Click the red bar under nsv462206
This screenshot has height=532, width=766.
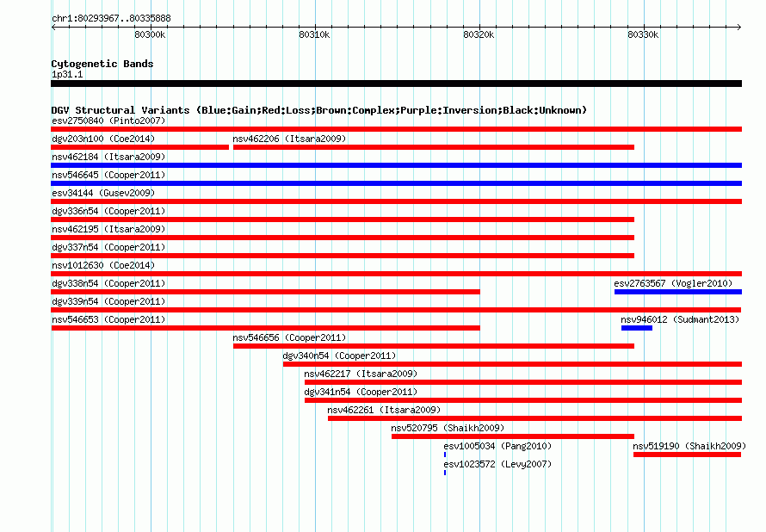point(434,147)
